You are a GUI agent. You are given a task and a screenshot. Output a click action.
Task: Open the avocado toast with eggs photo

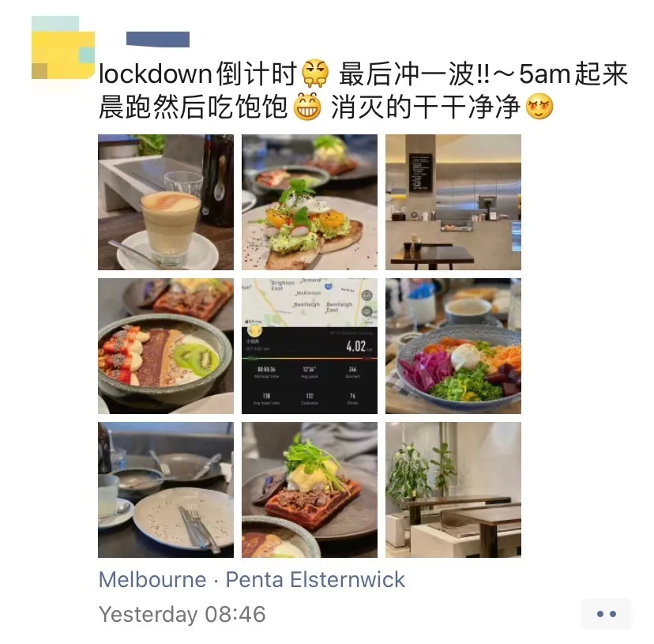click(310, 202)
